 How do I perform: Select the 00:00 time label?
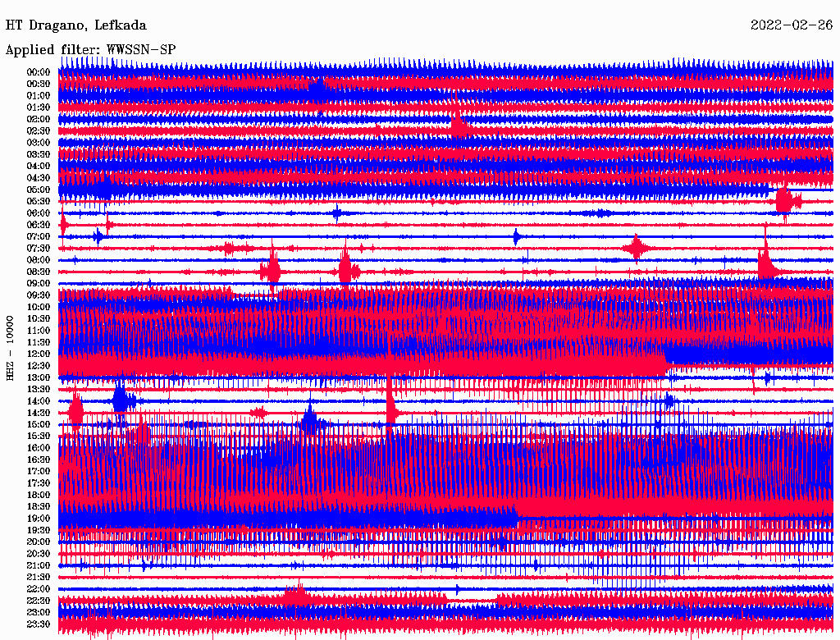click(39, 72)
